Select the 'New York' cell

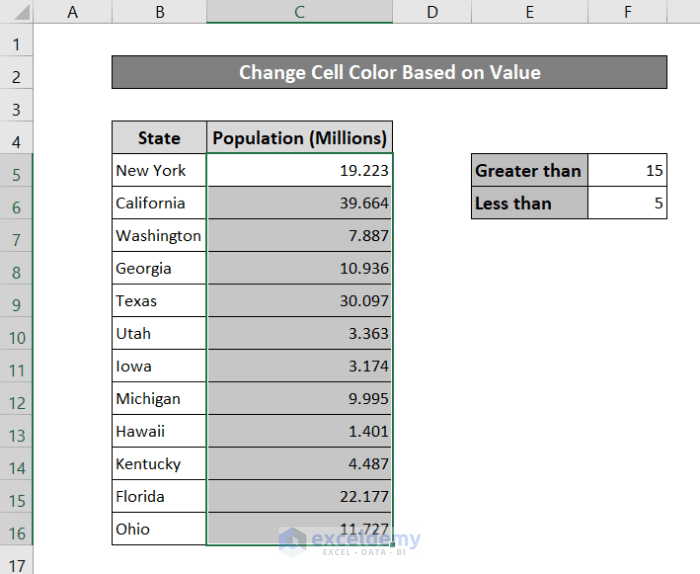pos(159,170)
